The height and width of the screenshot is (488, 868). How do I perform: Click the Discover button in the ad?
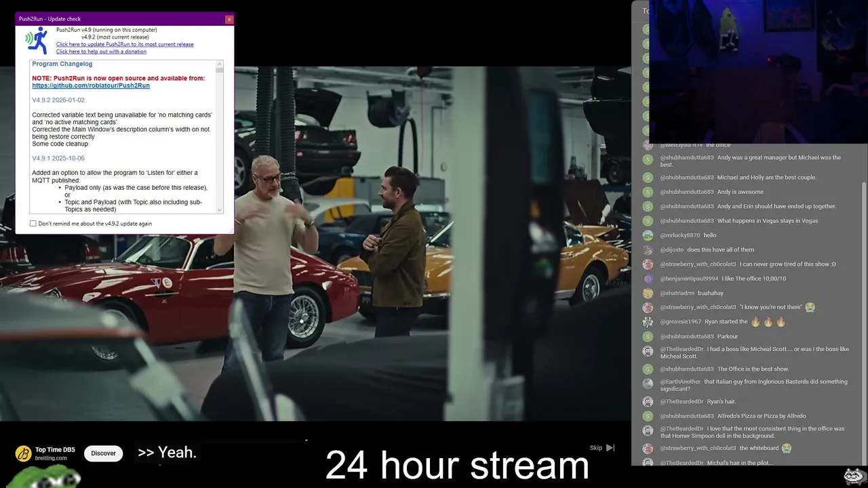(x=104, y=453)
